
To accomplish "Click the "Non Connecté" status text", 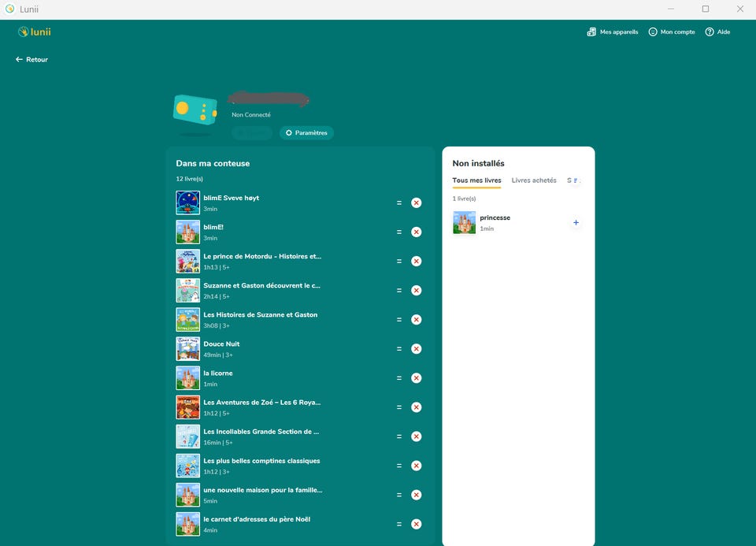I will tap(251, 115).
